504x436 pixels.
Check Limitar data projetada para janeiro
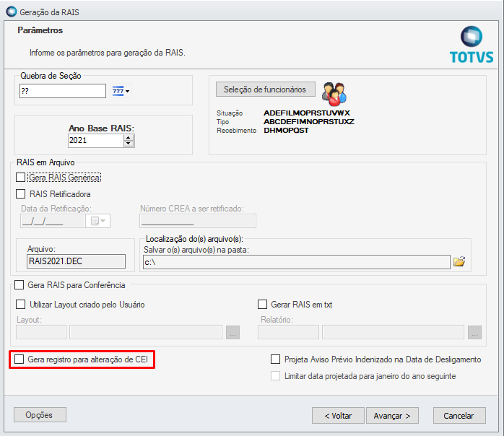click(x=275, y=376)
